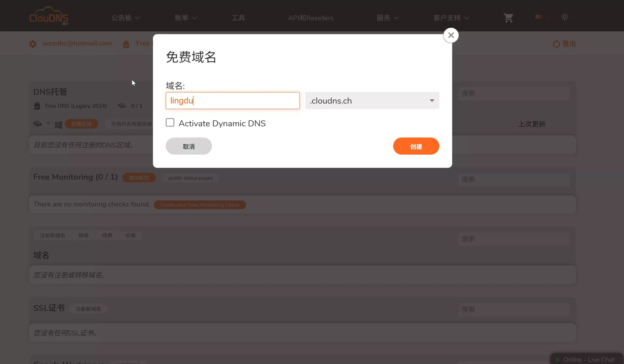Close the 免费域名 dialog

[x=451, y=35]
